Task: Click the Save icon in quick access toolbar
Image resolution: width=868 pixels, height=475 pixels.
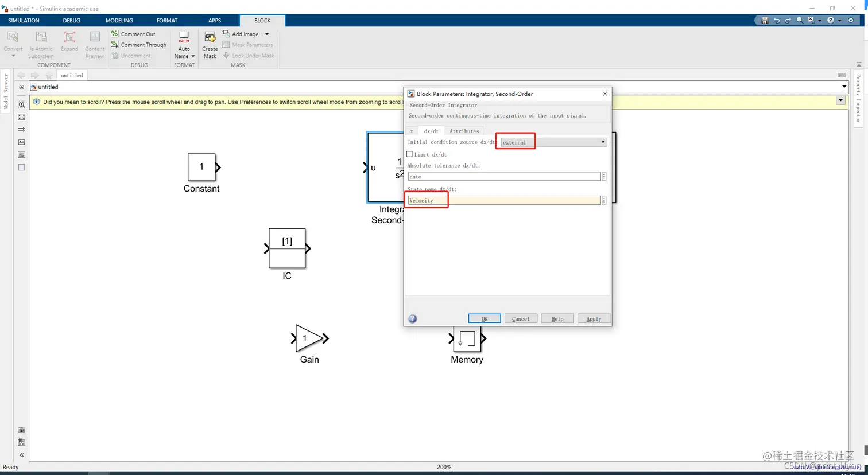Action: (x=765, y=20)
